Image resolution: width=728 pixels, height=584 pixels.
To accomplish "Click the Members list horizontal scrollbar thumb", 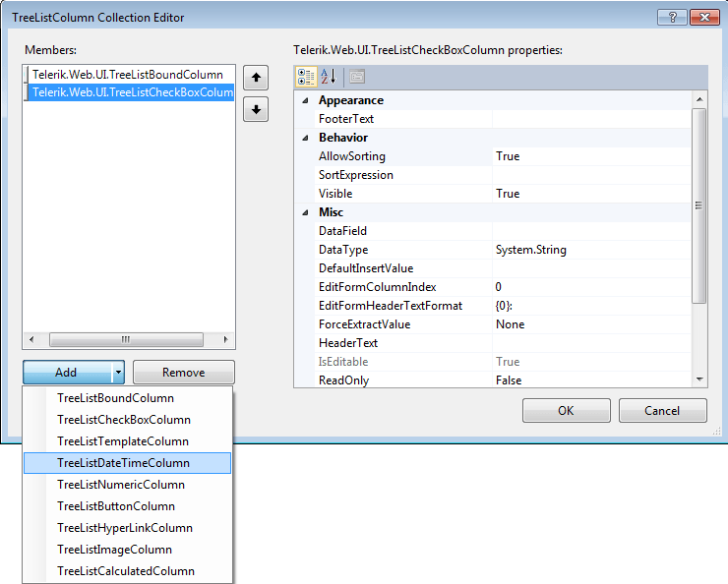I will 126,339.
